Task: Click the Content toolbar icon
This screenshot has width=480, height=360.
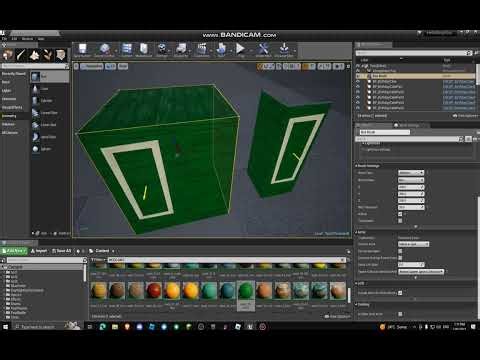Action: coord(127,50)
